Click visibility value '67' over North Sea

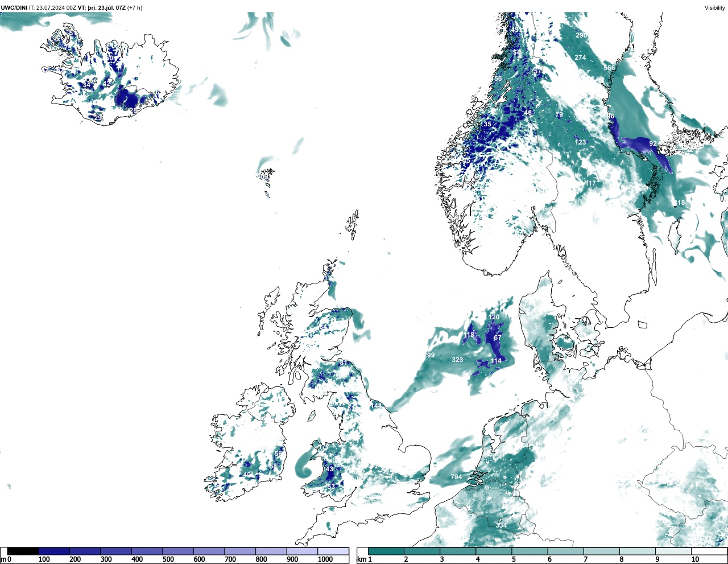[x=498, y=337]
